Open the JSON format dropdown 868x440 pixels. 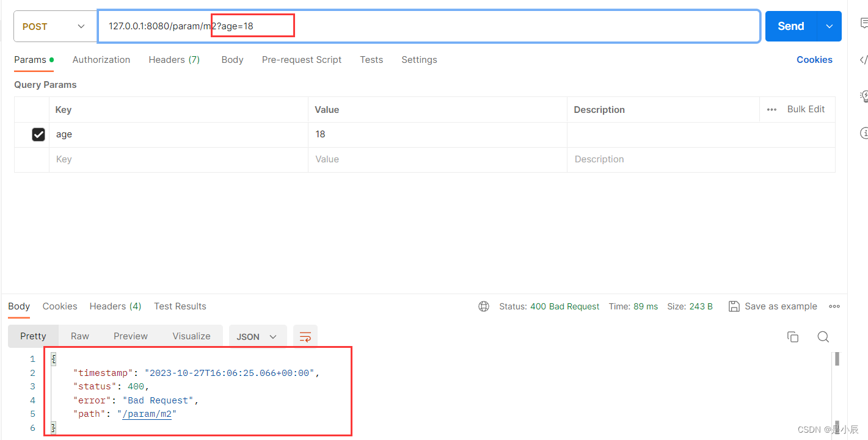click(x=257, y=336)
